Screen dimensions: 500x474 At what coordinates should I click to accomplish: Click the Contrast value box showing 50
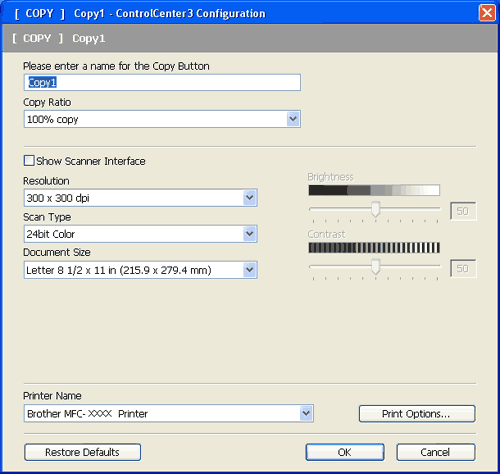pyautogui.click(x=463, y=268)
